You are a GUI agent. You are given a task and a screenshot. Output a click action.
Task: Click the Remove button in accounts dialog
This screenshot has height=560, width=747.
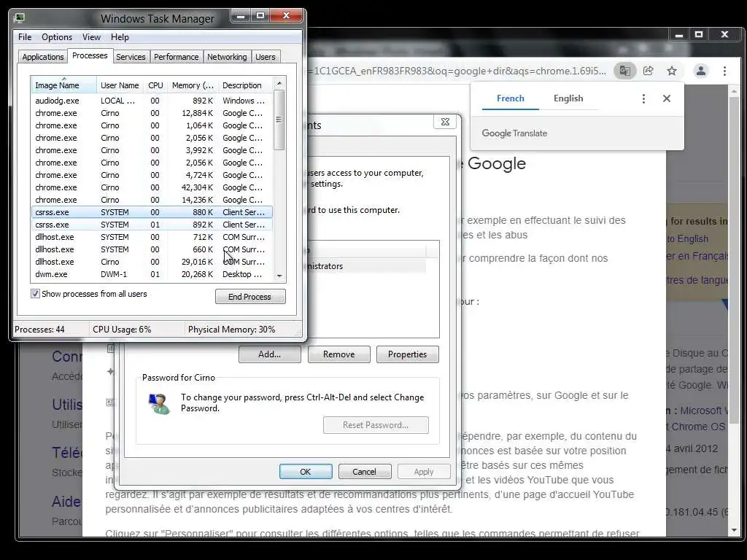(x=338, y=354)
